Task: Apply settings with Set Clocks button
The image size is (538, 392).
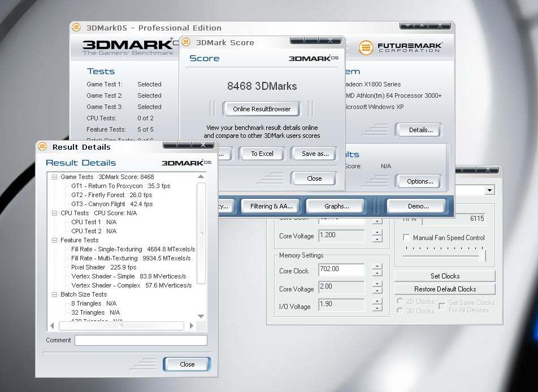Action: pos(445,276)
